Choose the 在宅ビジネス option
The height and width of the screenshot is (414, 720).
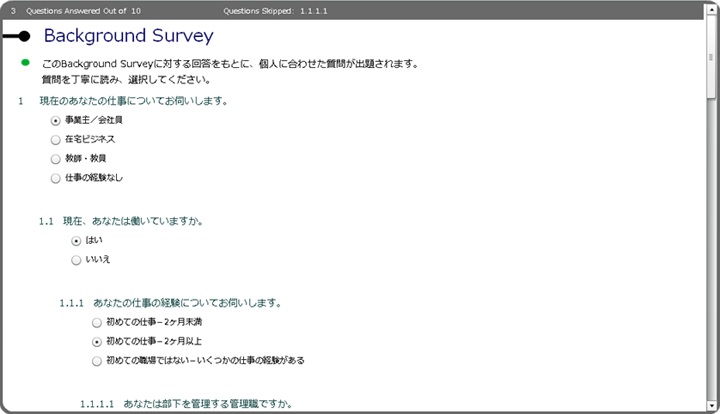click(x=56, y=140)
